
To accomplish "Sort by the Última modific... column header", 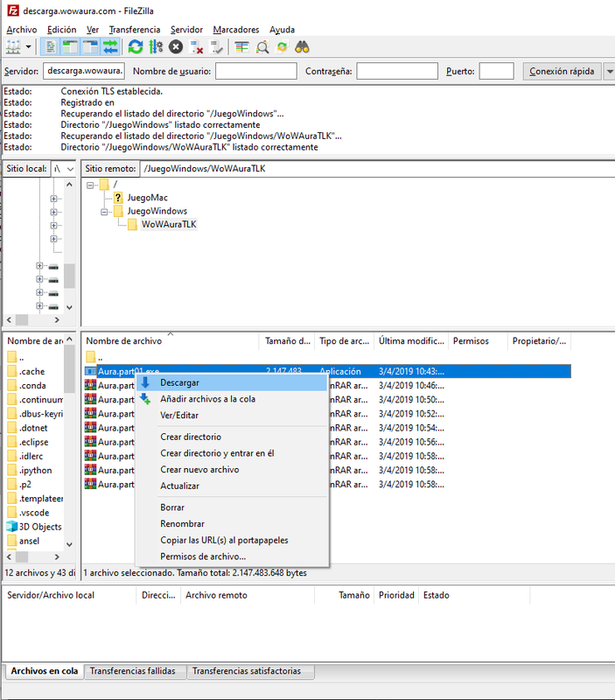I will point(411,341).
